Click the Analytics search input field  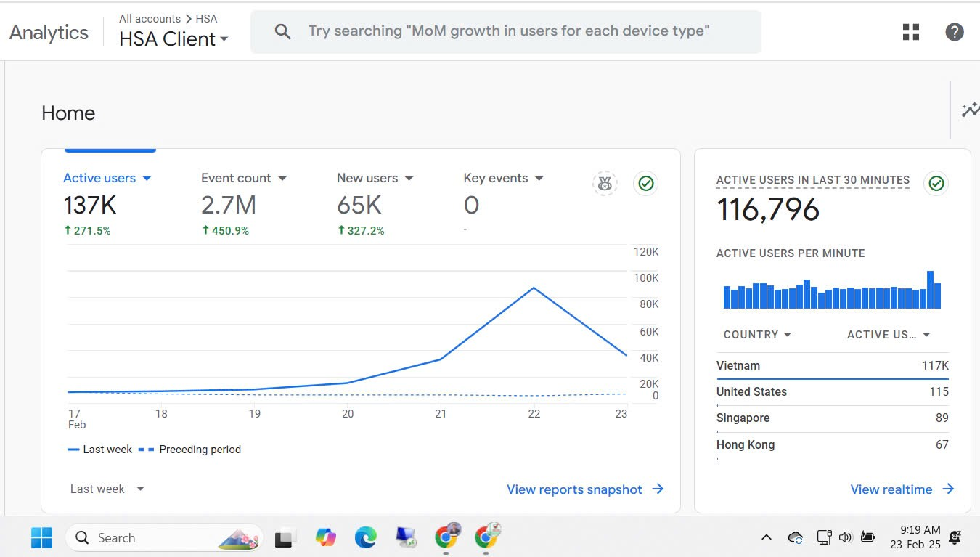[508, 31]
